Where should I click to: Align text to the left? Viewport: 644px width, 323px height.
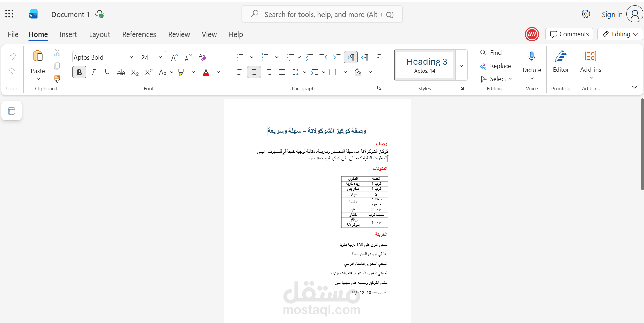click(240, 72)
